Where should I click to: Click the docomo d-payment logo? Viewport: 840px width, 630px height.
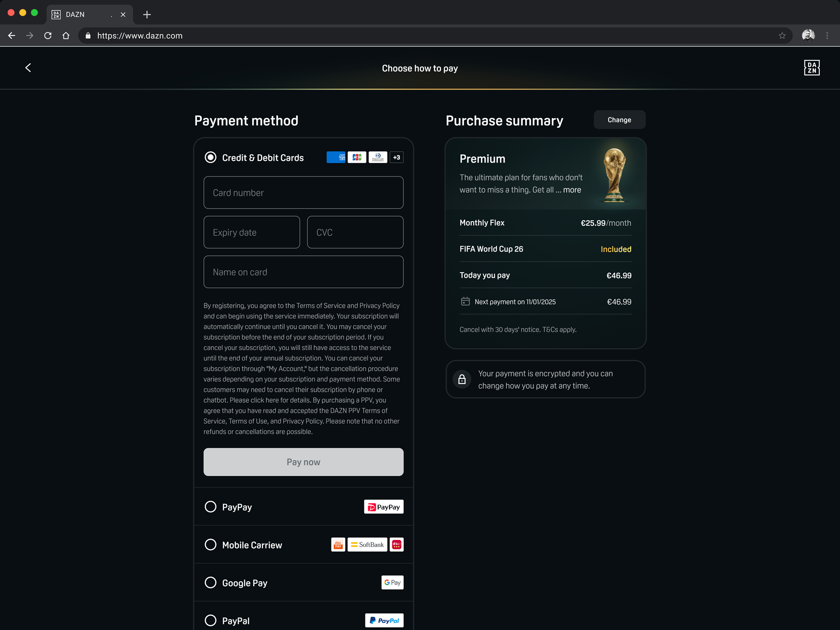(x=396, y=545)
